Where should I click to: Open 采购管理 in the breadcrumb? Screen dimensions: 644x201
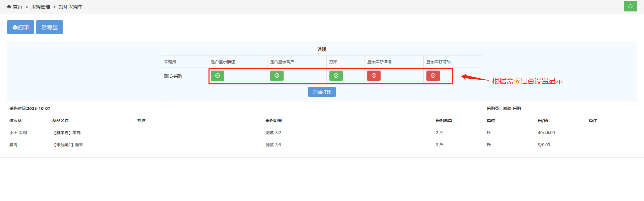pos(40,7)
